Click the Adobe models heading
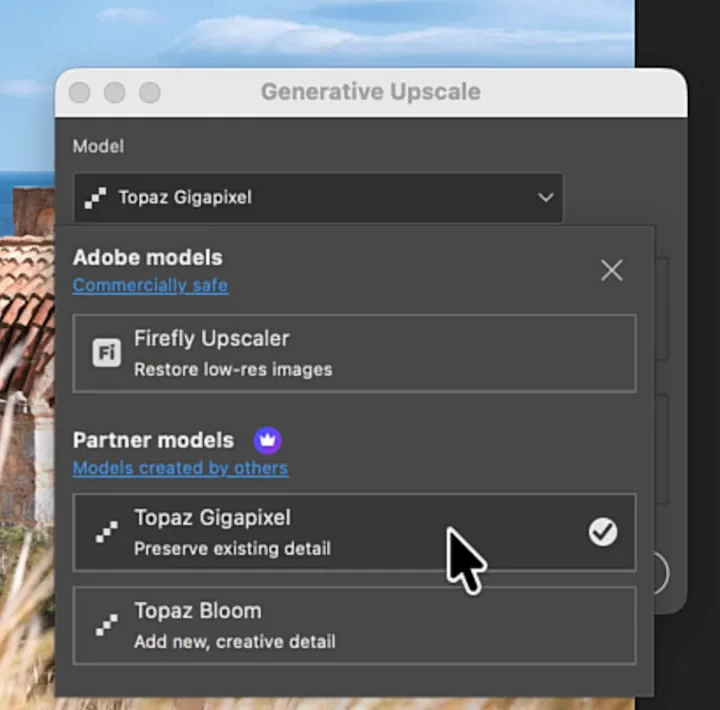The height and width of the screenshot is (710, 720). (148, 258)
